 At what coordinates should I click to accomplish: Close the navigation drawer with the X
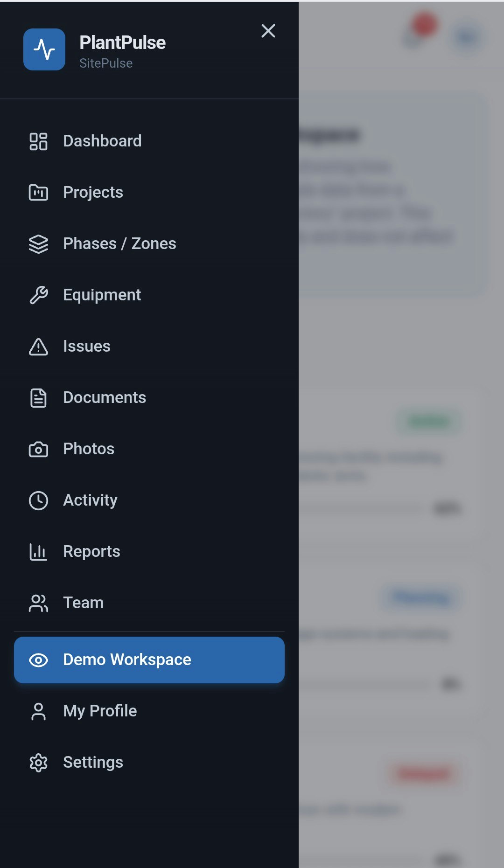268,31
